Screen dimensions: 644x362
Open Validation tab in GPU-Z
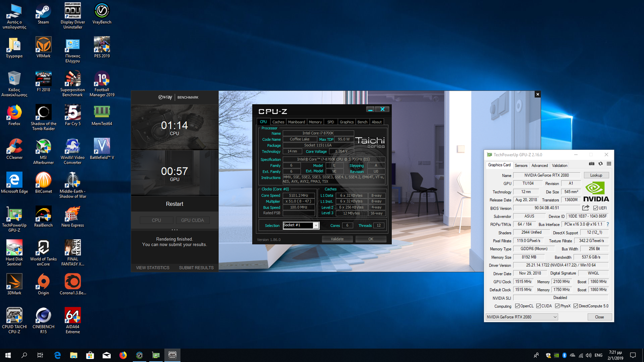click(x=559, y=165)
